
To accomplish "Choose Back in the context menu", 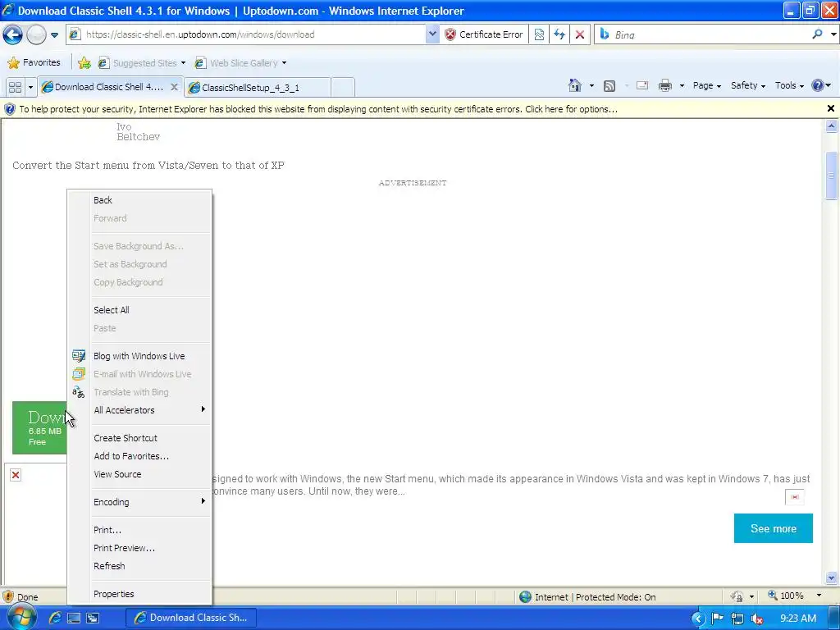I will click(139, 200).
